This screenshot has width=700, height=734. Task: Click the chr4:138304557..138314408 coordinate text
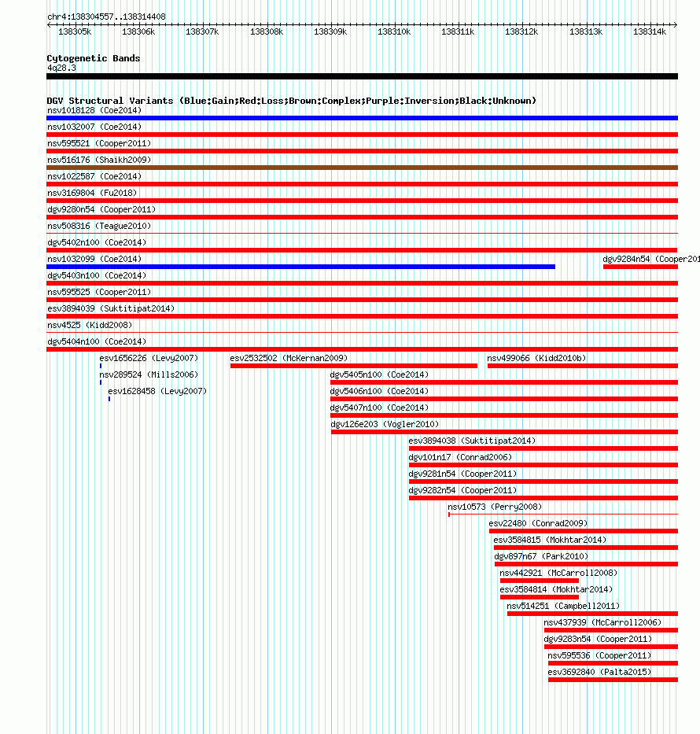pos(107,17)
